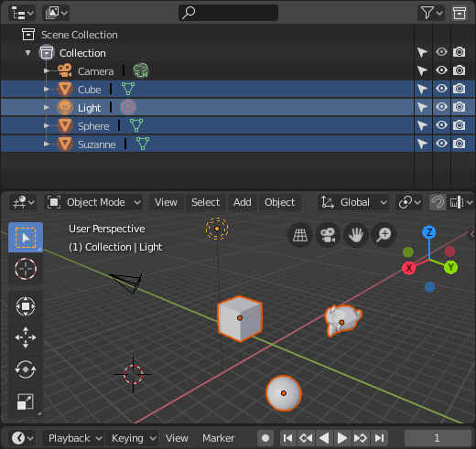Open the Playback popover

[x=73, y=438]
